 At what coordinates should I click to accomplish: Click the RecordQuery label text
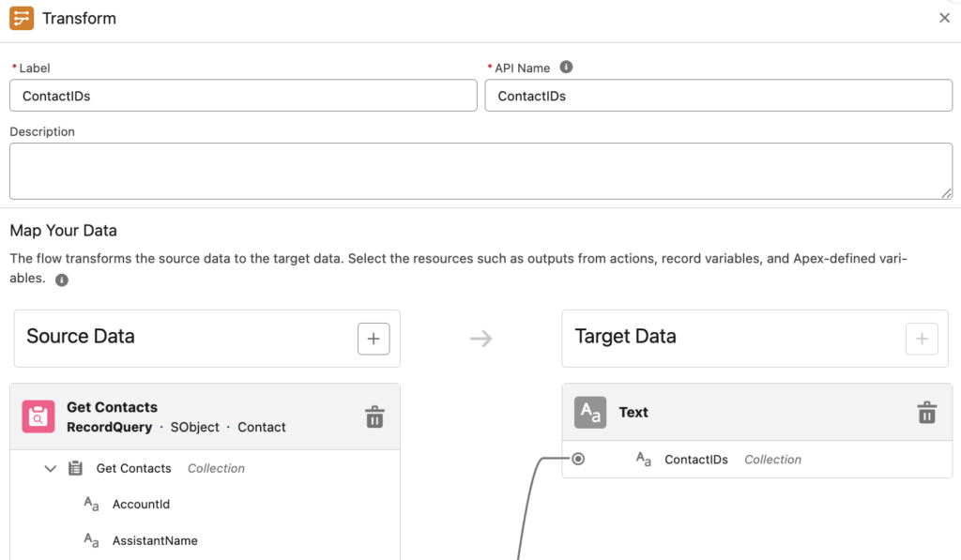click(x=109, y=427)
